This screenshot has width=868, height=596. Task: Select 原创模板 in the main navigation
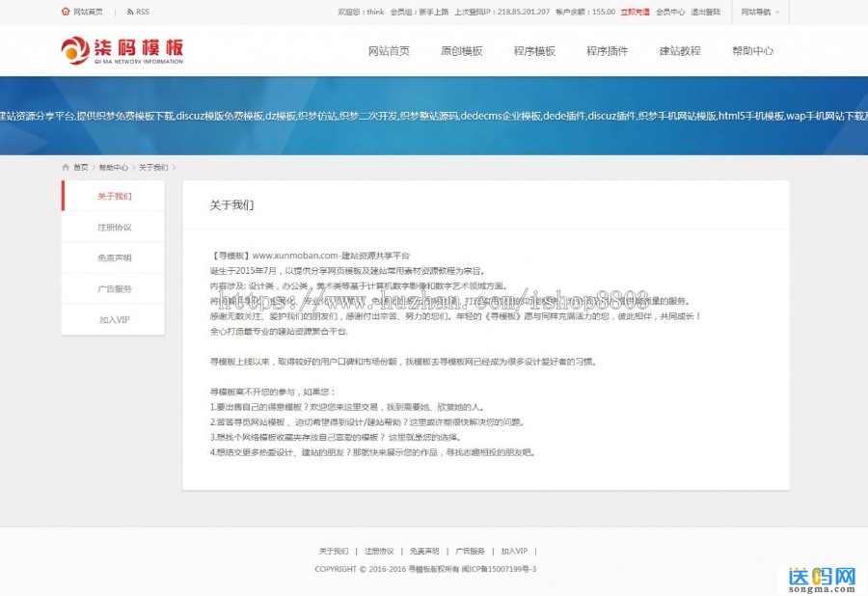462,50
